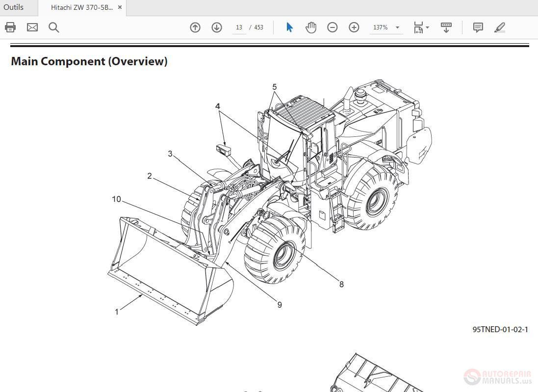Close the Hitachi ZW 370-5B tab
538x392 pixels.
[x=119, y=7]
